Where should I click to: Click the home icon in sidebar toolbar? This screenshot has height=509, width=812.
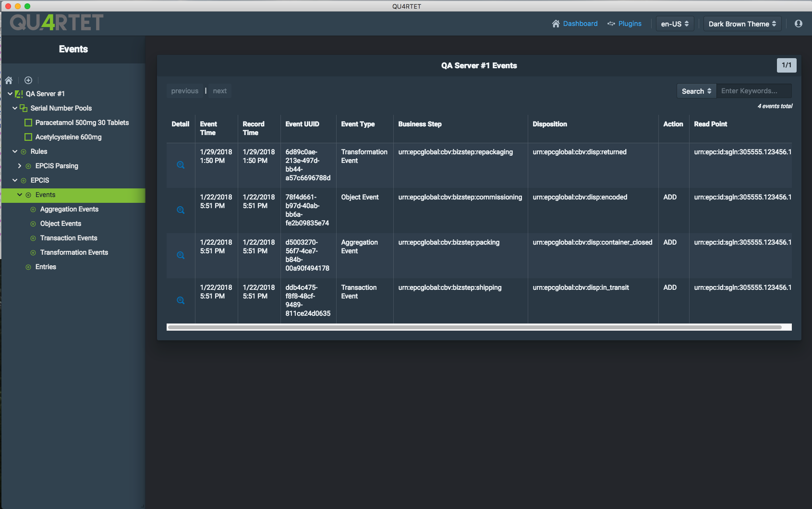click(x=9, y=80)
